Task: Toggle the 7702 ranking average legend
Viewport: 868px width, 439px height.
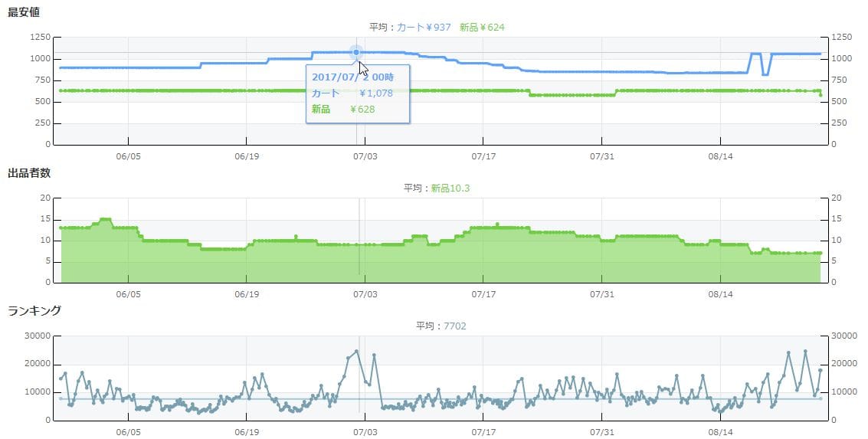Action: (454, 326)
